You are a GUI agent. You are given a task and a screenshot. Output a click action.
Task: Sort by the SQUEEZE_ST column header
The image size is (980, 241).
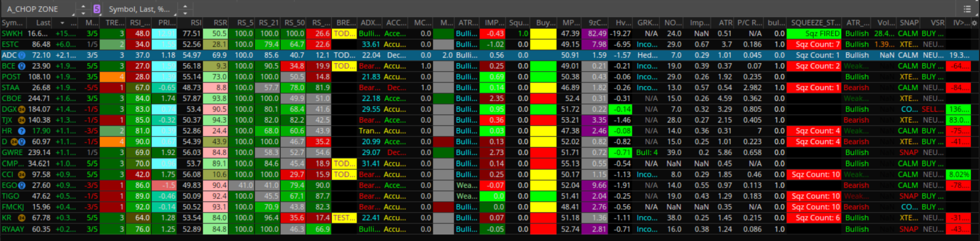pyautogui.click(x=815, y=23)
